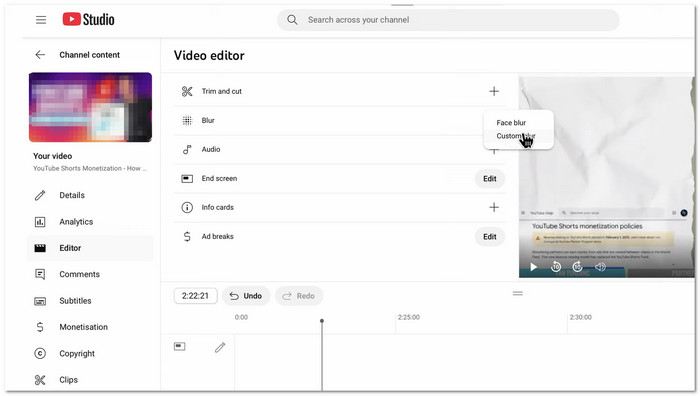The width and height of the screenshot is (700, 396).
Task: Click the Editor clapperboard icon
Action: tap(40, 248)
